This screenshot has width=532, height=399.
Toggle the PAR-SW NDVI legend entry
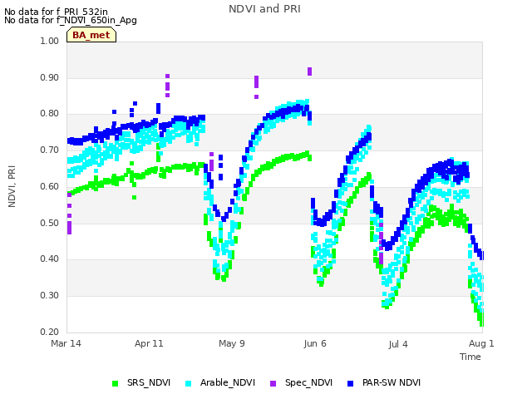coord(384,382)
